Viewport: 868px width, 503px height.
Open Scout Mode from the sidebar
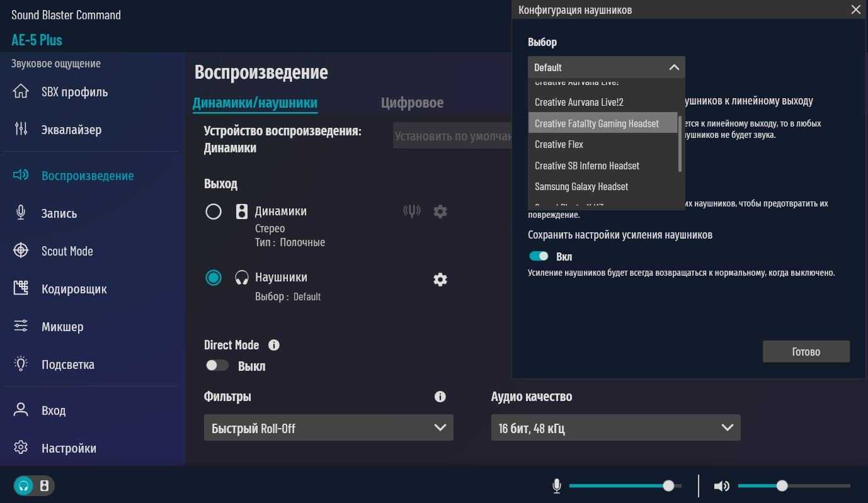67,251
